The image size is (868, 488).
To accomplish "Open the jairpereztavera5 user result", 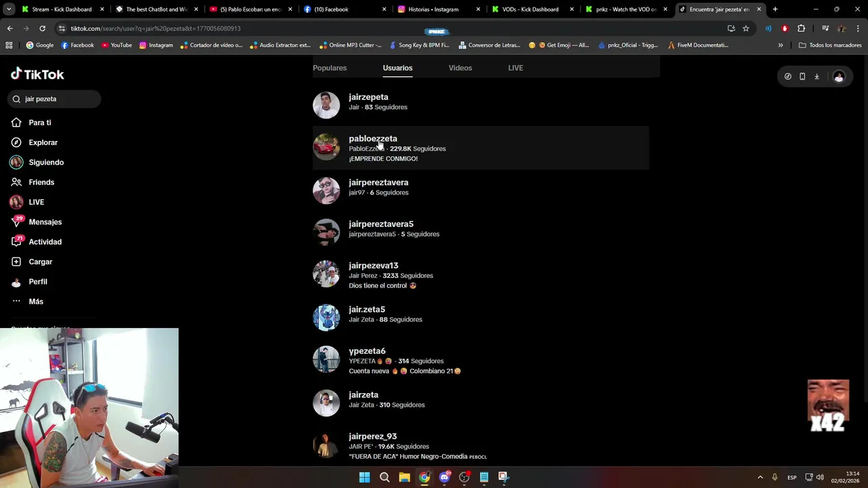I will click(x=481, y=232).
